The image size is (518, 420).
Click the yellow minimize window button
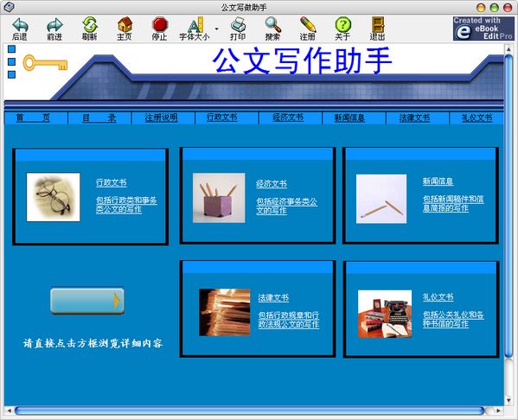481,8
